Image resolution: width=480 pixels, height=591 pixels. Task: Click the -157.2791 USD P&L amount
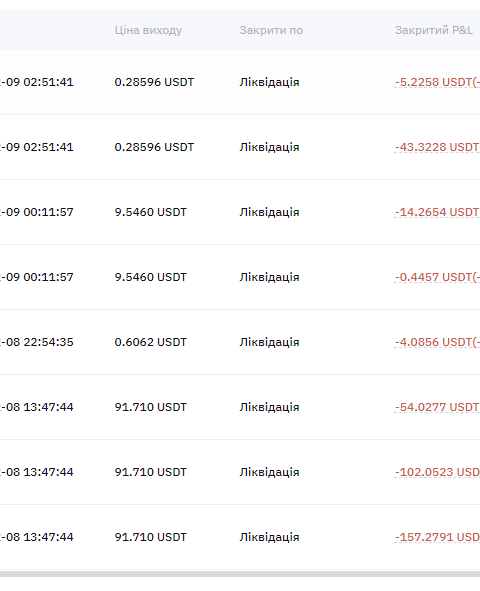(437, 537)
